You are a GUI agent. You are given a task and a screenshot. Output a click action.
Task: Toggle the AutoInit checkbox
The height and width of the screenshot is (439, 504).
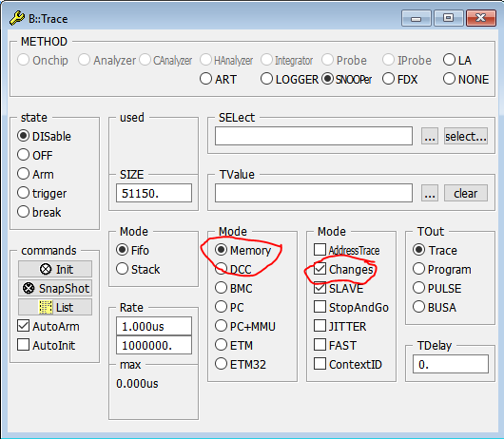tap(23, 345)
